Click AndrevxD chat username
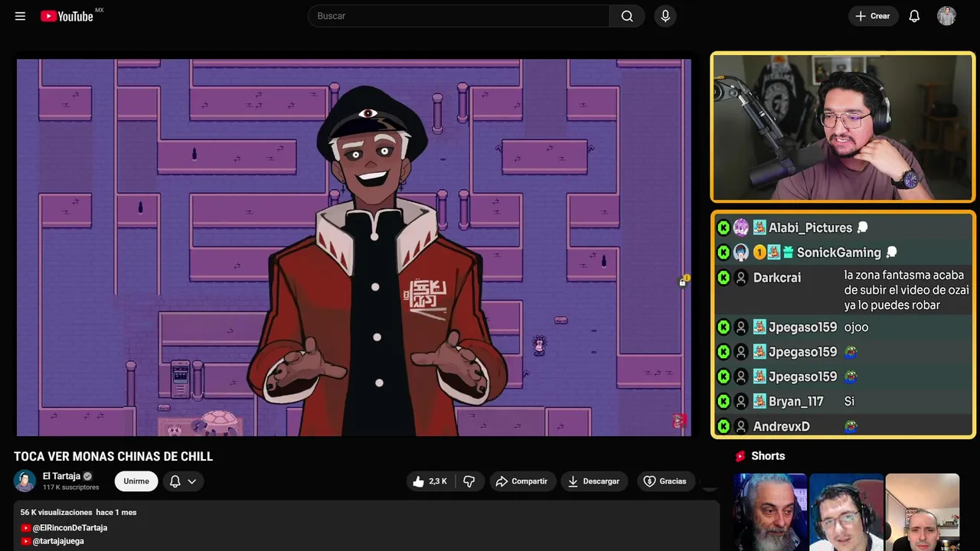Image resolution: width=980 pixels, height=551 pixels. pyautogui.click(x=782, y=426)
